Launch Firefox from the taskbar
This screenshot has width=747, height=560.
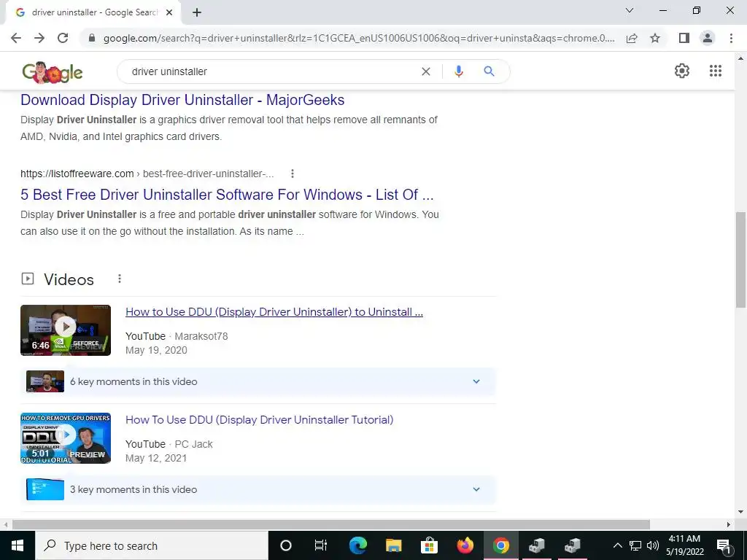tap(465, 545)
